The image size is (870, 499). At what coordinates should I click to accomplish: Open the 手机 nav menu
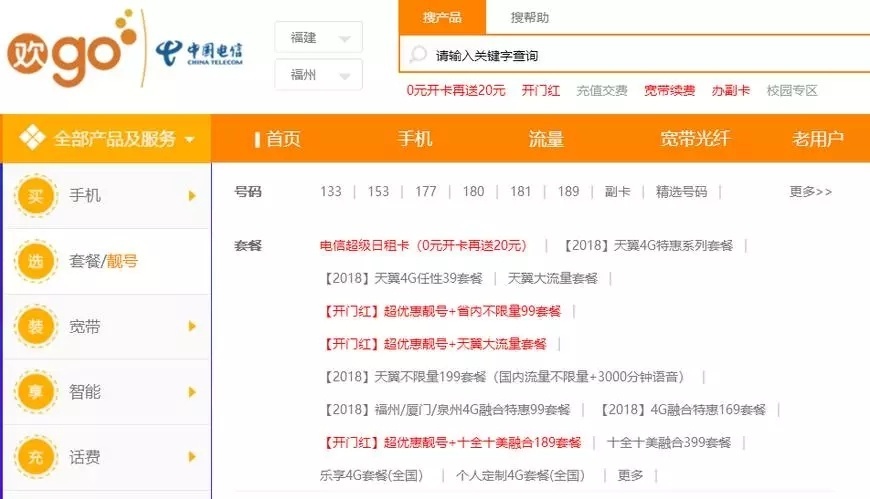414,139
